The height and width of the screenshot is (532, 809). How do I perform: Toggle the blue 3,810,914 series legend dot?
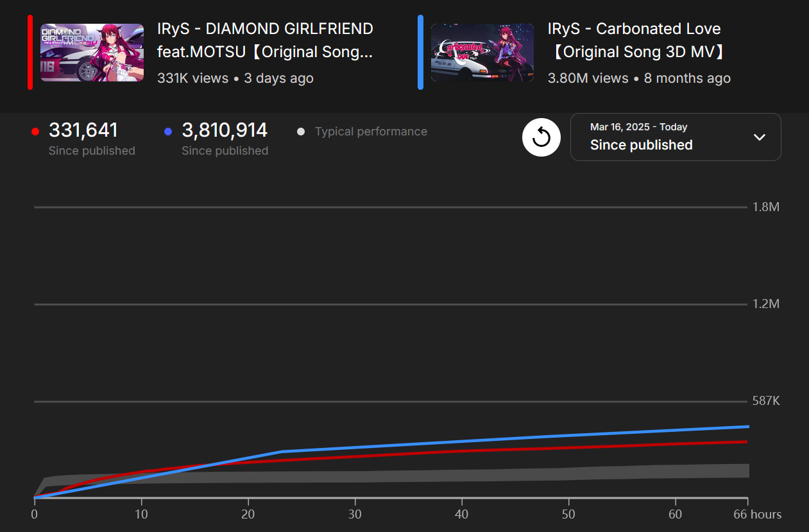[168, 132]
